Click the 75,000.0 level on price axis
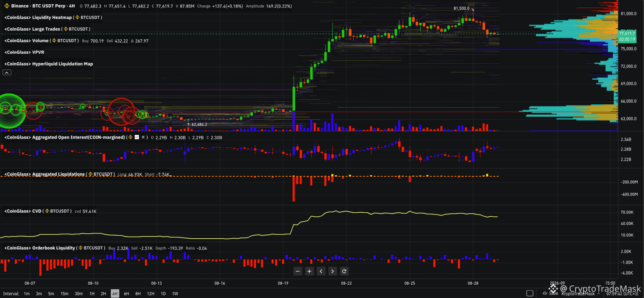 (629, 49)
